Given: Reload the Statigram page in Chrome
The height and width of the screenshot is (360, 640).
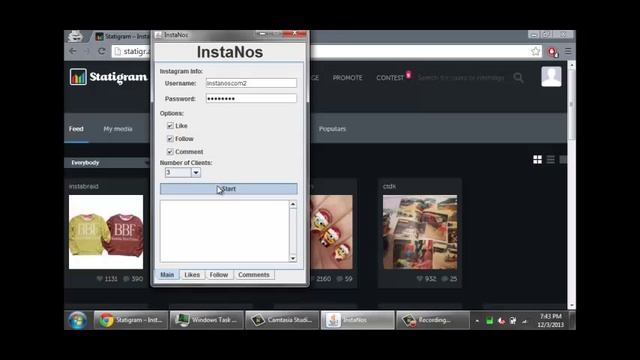Looking at the screenshot, I should [102, 51].
